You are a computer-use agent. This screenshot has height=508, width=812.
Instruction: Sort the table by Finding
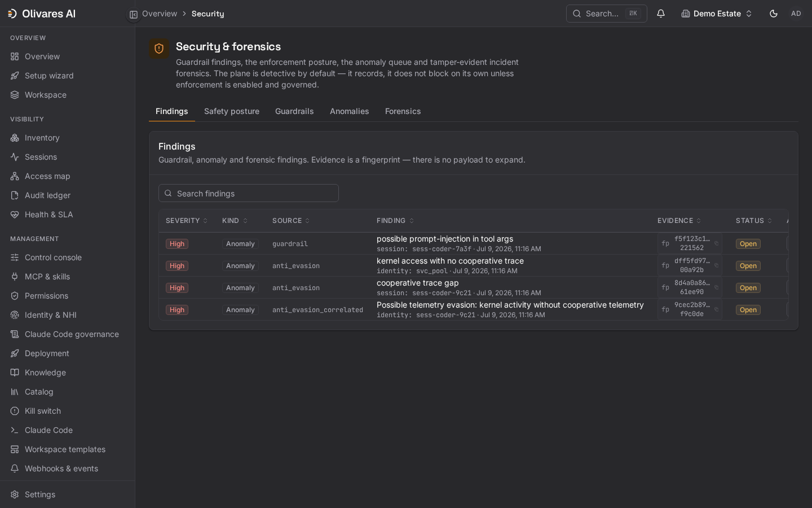click(x=395, y=221)
